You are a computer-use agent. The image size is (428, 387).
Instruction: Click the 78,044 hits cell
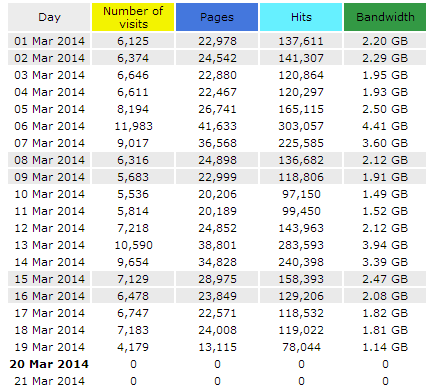(x=301, y=347)
